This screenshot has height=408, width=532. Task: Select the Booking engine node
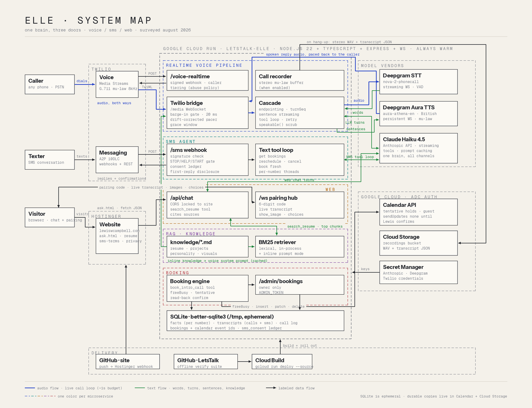coord(207,288)
